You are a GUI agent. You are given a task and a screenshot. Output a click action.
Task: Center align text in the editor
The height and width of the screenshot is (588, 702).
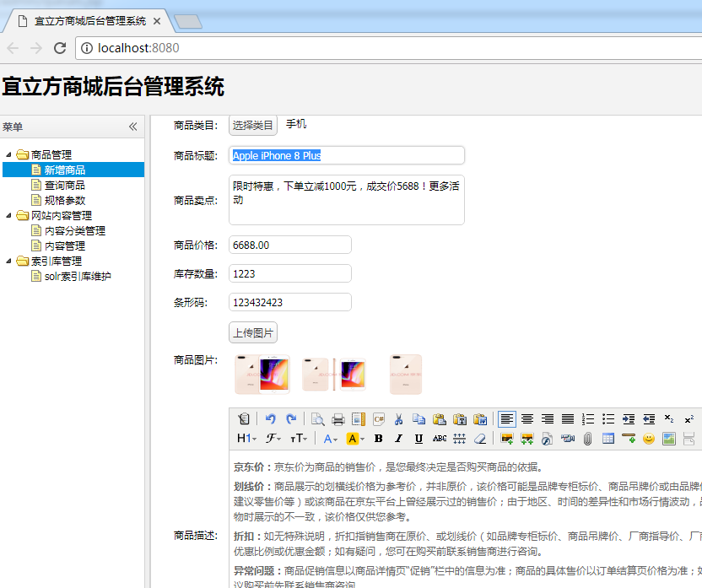[x=527, y=418]
